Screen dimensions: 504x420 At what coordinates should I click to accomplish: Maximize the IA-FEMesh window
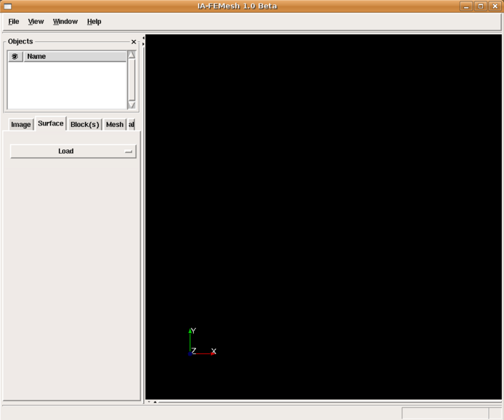click(x=481, y=6)
